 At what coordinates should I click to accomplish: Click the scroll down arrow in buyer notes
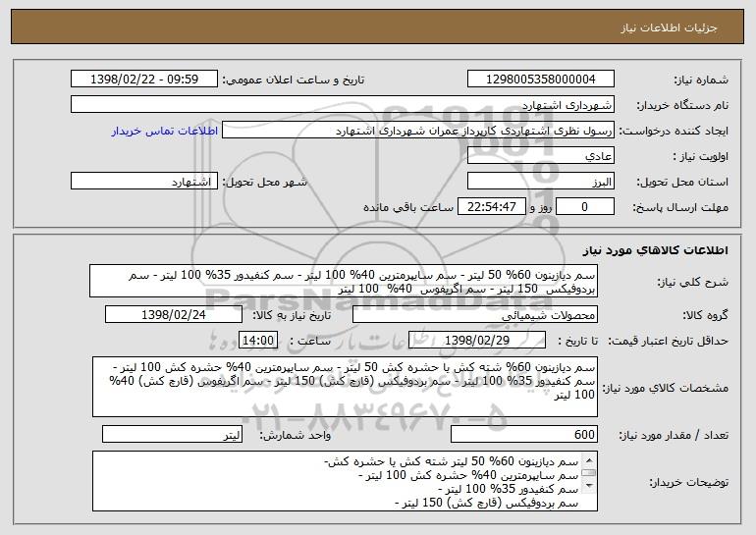tap(589, 486)
